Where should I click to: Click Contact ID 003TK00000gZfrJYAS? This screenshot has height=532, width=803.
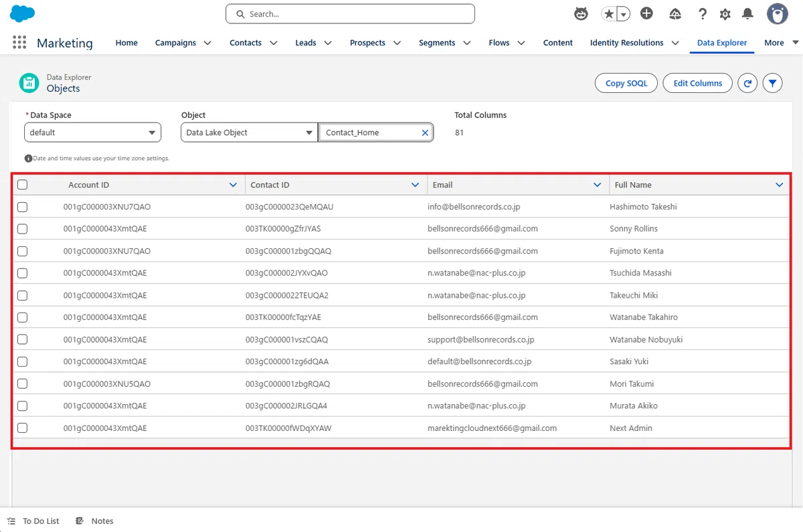click(x=283, y=229)
